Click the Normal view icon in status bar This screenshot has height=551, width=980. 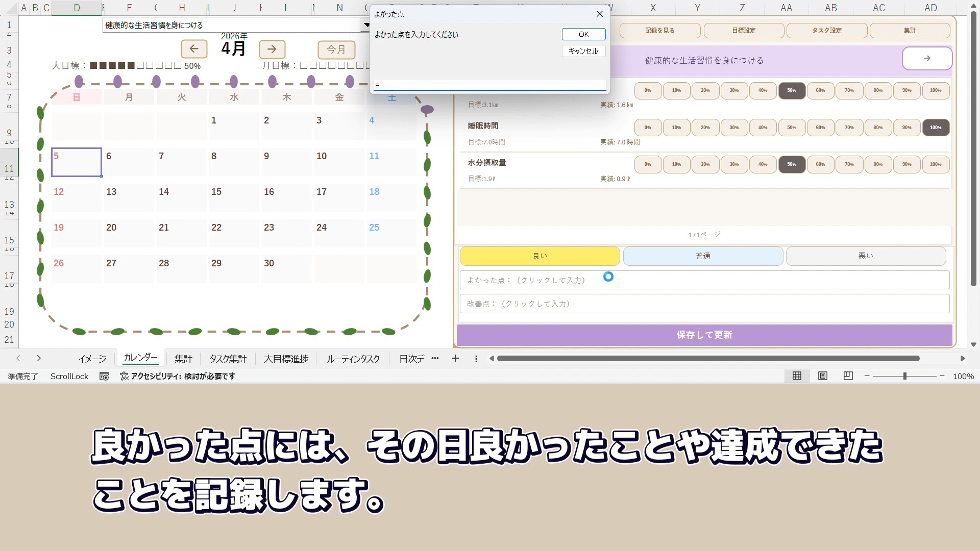[x=797, y=376]
